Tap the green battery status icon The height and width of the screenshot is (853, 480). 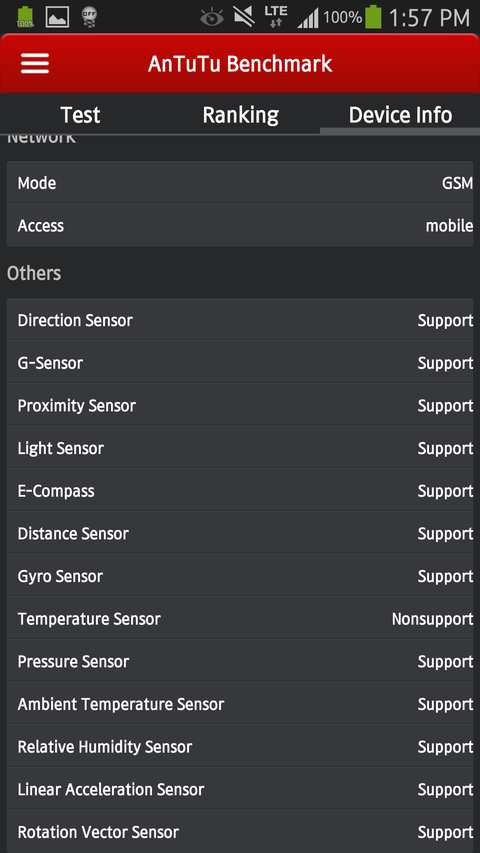373,17
